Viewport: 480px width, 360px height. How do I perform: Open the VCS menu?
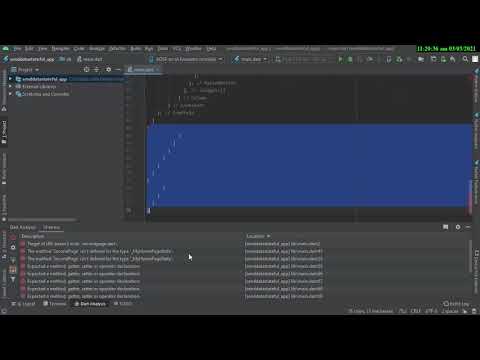point(176,49)
